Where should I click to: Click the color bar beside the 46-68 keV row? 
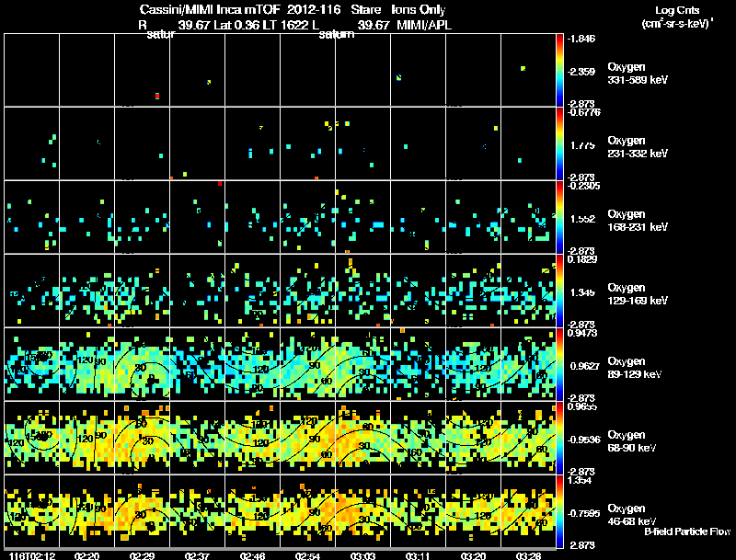(x=559, y=511)
